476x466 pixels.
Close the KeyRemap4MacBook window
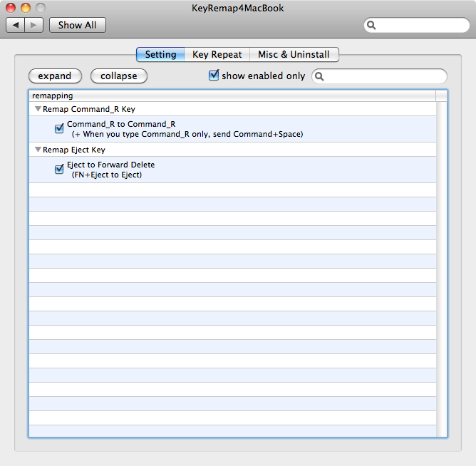[11, 8]
